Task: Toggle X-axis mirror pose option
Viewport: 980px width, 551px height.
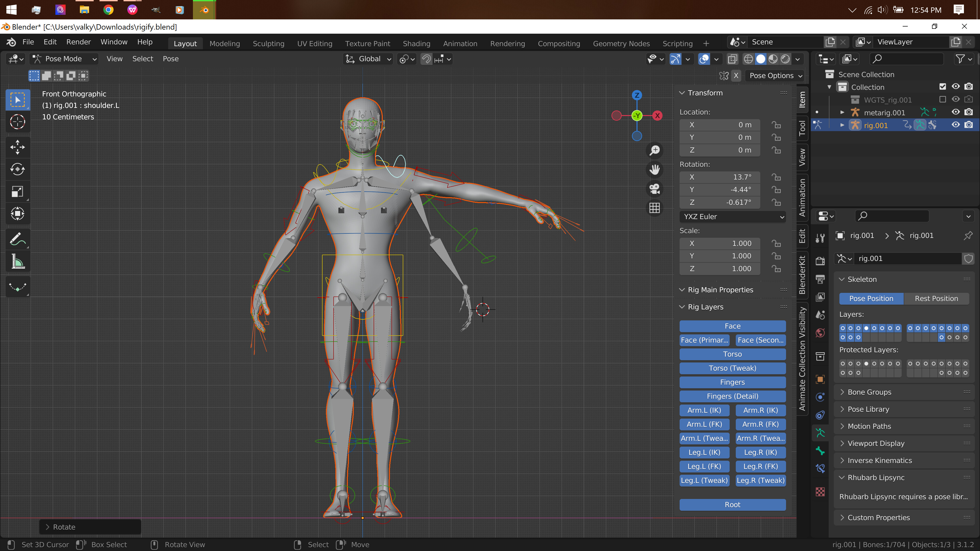Action: pyautogui.click(x=736, y=76)
